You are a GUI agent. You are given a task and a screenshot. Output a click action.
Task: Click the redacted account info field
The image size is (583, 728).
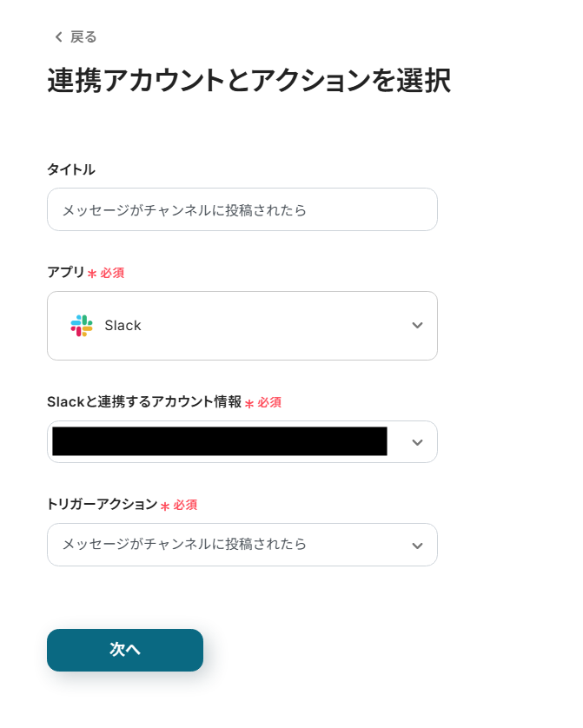(219, 442)
